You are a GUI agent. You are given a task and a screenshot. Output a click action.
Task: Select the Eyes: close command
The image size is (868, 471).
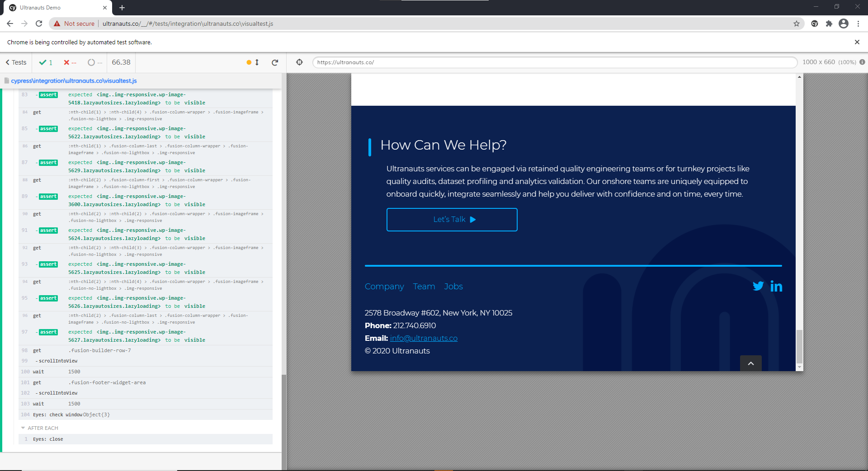[146, 439]
